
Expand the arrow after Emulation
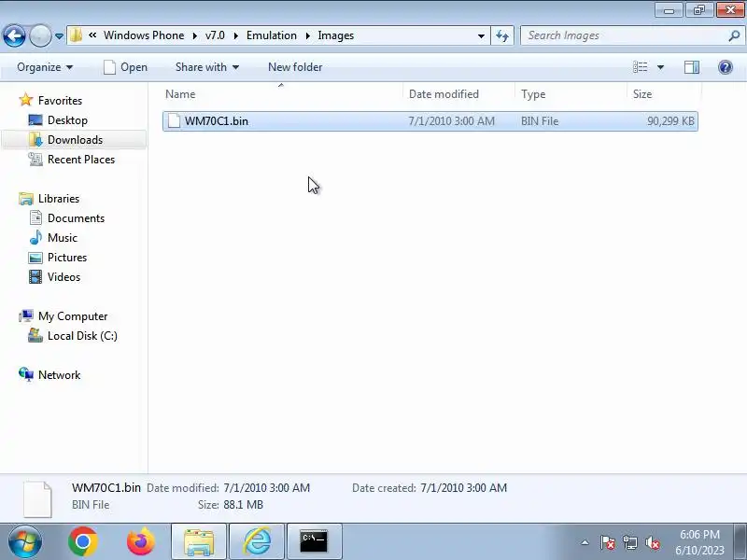[308, 35]
